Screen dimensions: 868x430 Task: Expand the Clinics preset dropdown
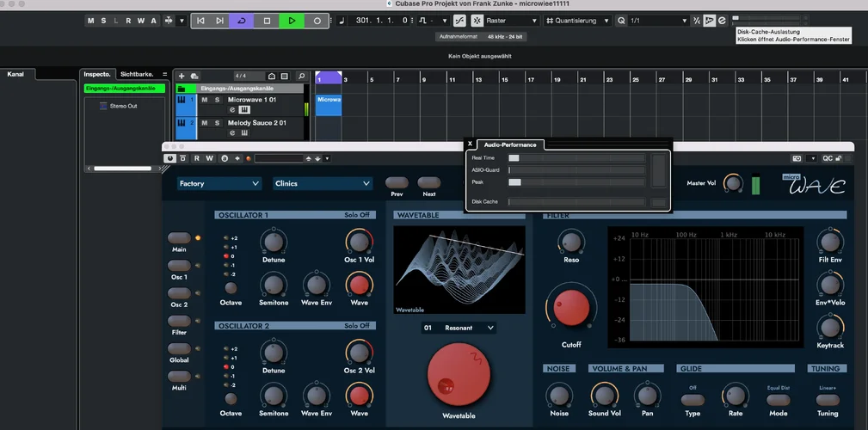[322, 183]
